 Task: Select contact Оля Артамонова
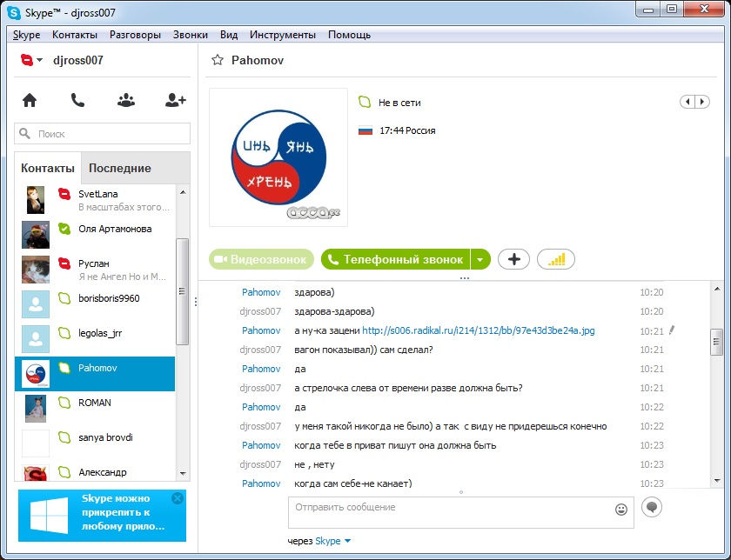(x=95, y=234)
